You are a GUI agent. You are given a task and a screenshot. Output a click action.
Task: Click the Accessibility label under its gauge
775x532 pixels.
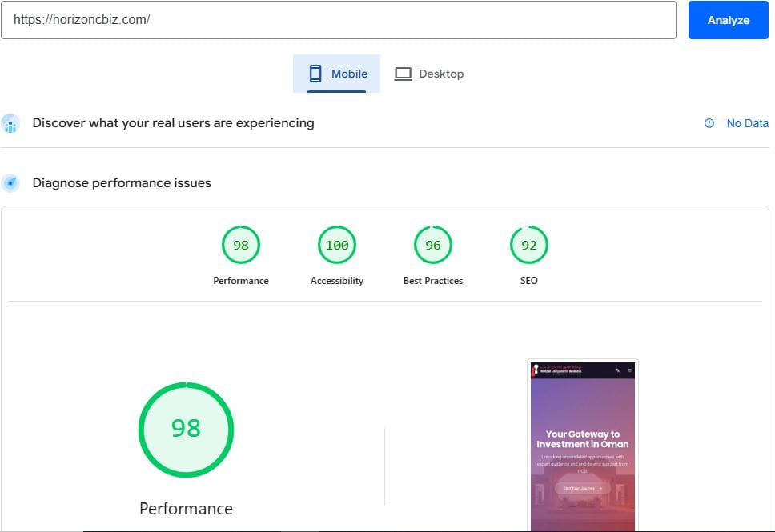(336, 281)
